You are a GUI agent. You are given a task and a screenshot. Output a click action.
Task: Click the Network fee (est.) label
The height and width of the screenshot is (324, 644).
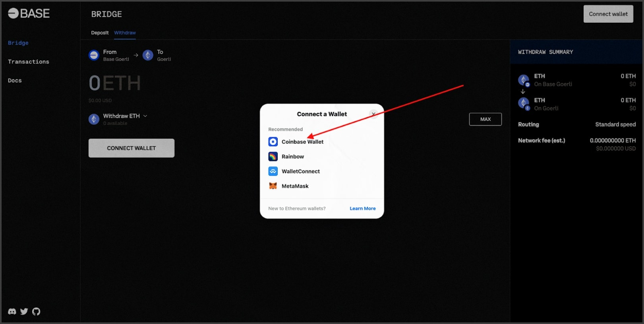(542, 140)
